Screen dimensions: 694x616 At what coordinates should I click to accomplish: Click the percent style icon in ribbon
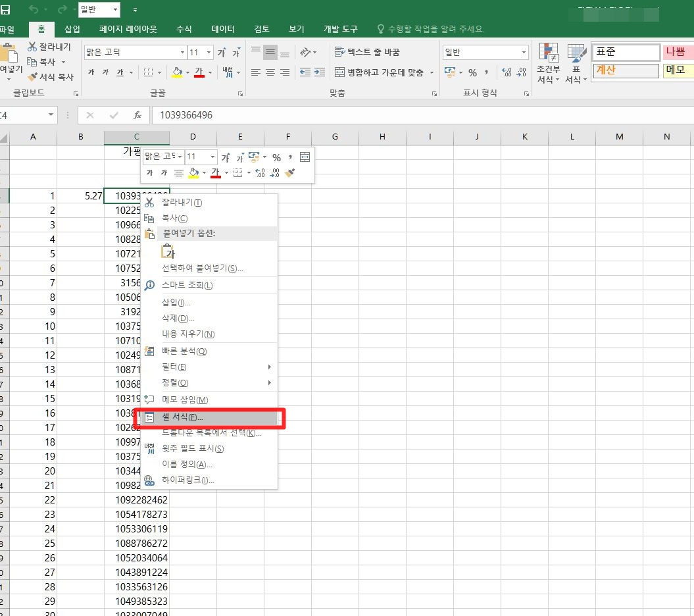pyautogui.click(x=473, y=72)
